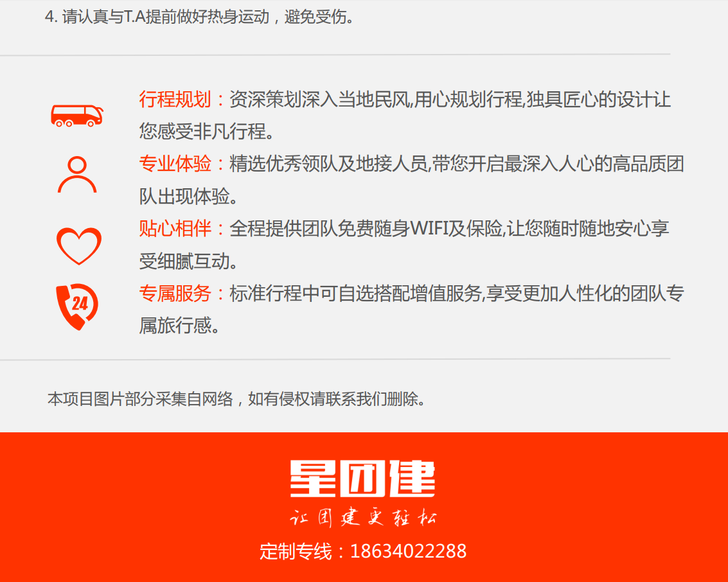Click the 24-hour phone icon

77,306
